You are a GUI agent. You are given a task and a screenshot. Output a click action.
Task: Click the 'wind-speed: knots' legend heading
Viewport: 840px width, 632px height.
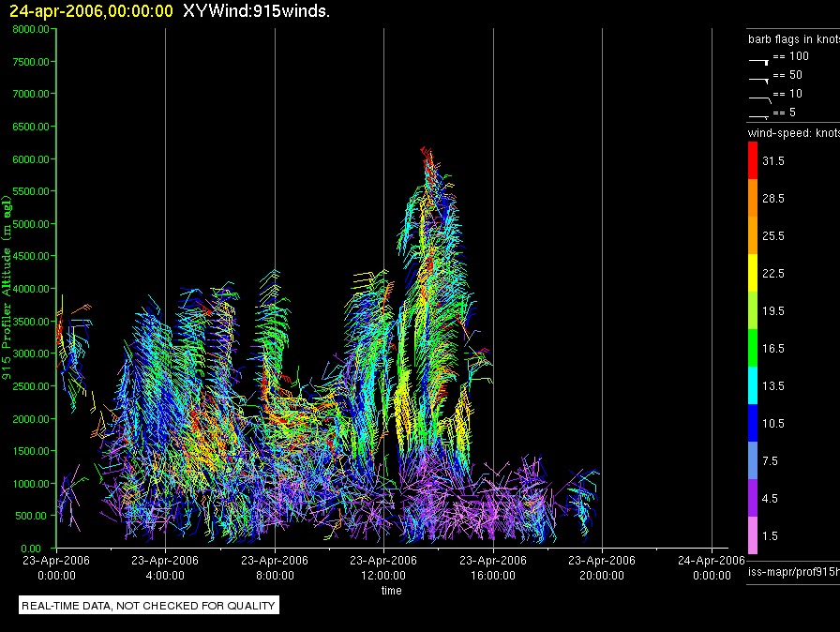coord(794,133)
